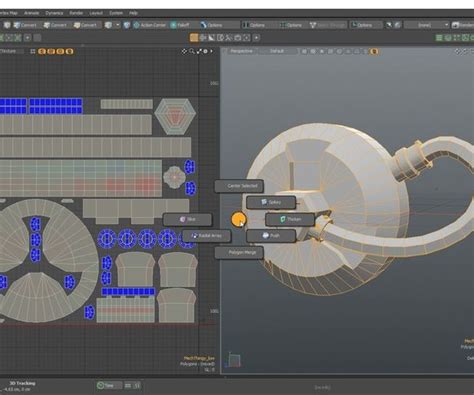This screenshot has height=395, width=474.
Task: Choose Radial Array from the pie menu
Action: (x=207, y=236)
